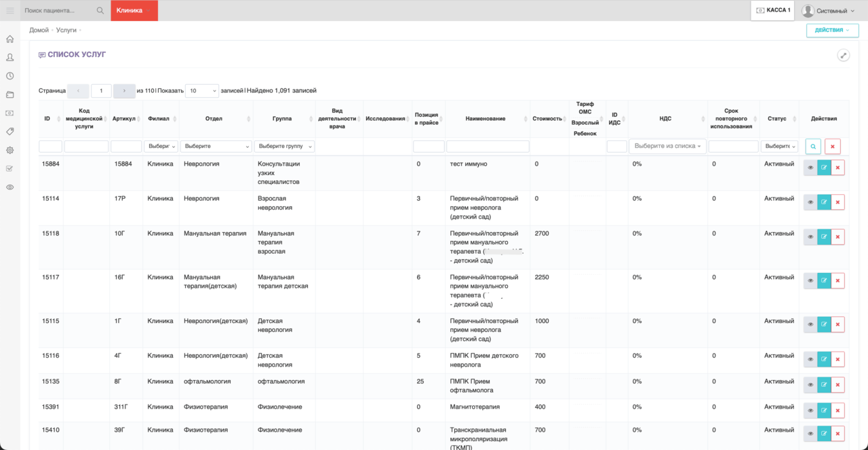The width and height of the screenshot is (868, 450).
Task: Edit service 15115 with article 1Г
Action: (824, 324)
